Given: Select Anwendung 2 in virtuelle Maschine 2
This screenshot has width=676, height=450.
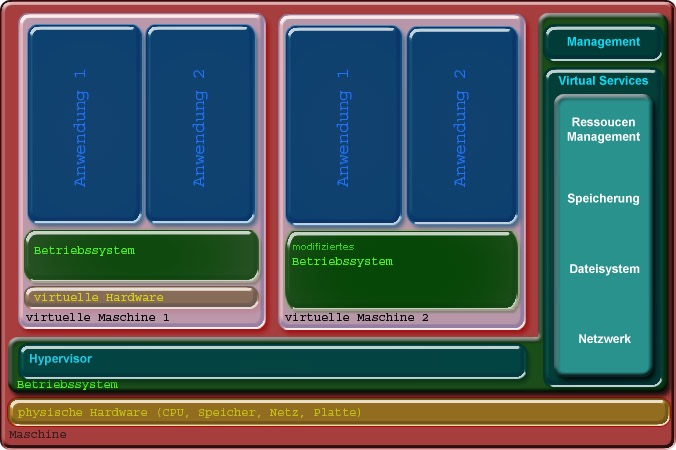Looking at the screenshot, I should (461, 125).
